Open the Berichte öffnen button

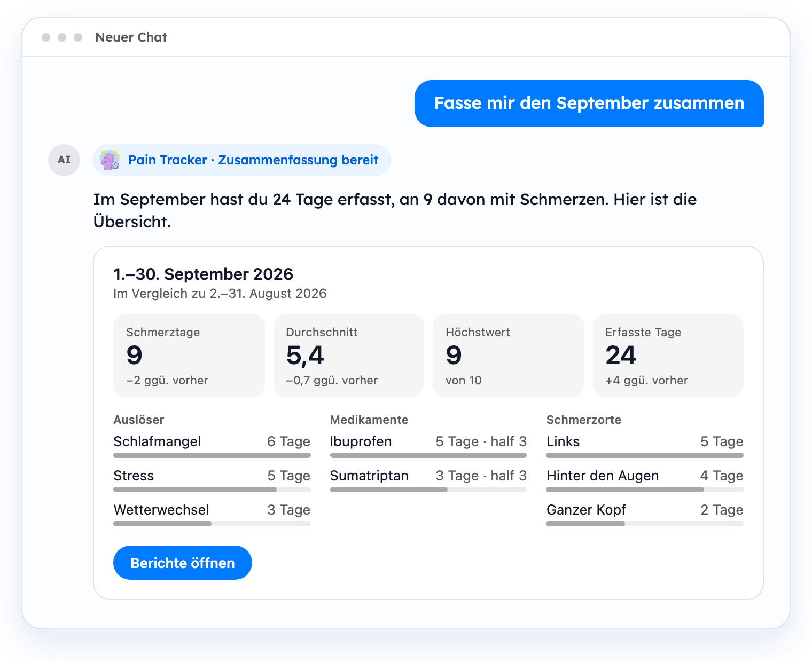183,563
